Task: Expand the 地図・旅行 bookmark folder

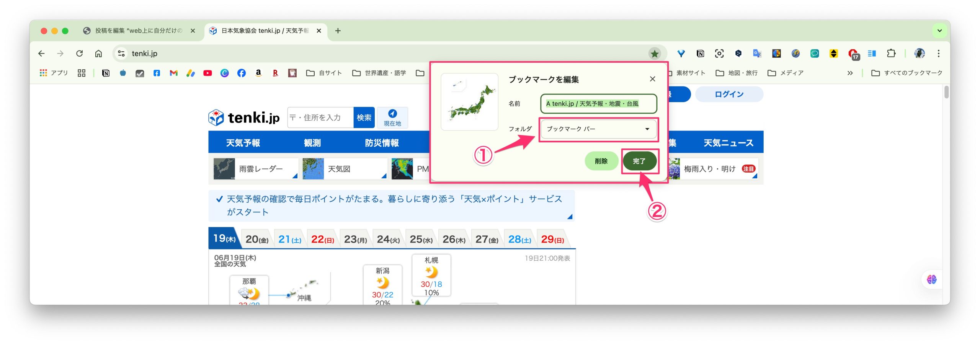Action: click(737, 73)
